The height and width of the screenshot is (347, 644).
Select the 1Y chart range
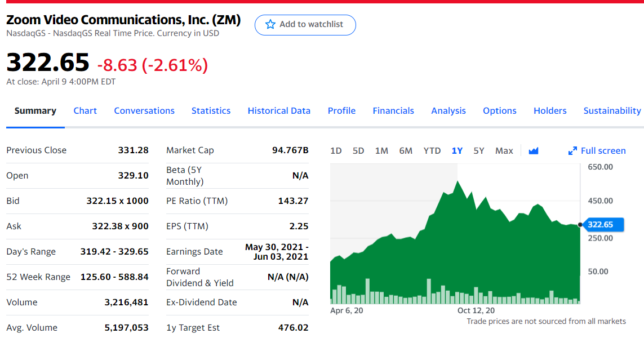(x=457, y=150)
